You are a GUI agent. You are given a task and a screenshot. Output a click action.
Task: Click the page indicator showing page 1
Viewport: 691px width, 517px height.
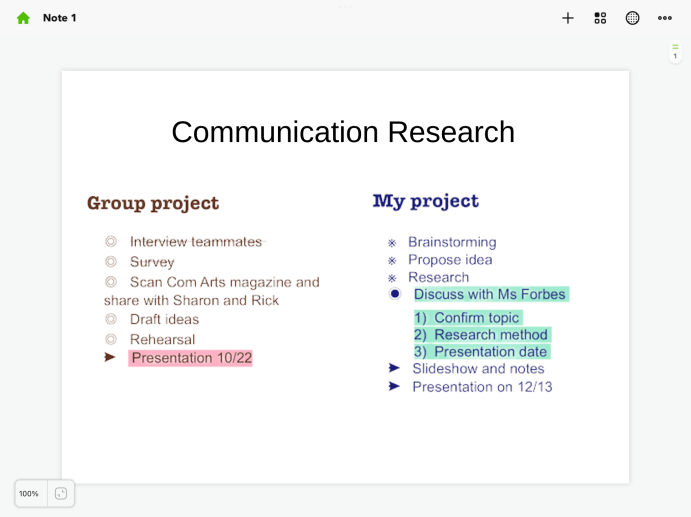[x=675, y=52]
